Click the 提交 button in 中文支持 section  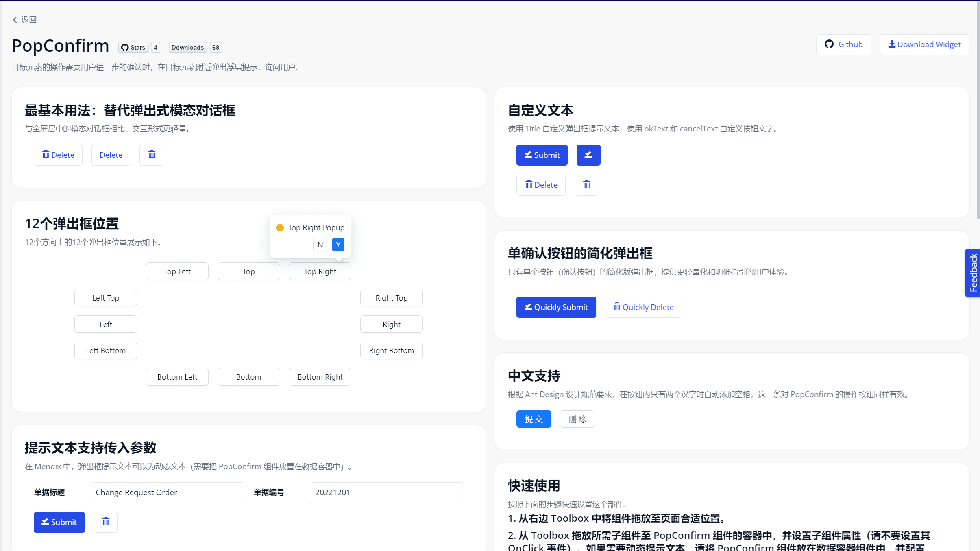pos(534,419)
